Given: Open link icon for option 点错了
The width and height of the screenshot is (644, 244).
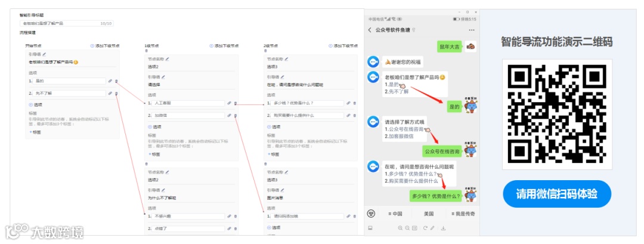Looking at the screenshot, I should [x=229, y=228].
